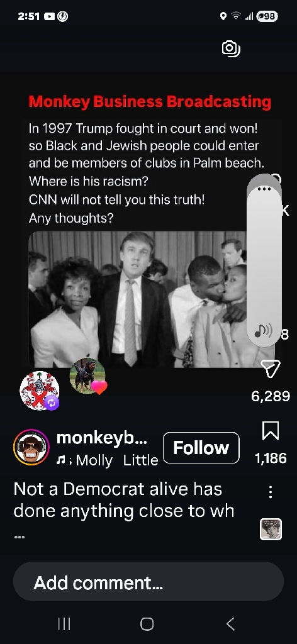Screen dimensions: 297x644
Task: Tap the Android back navigation arrow
Action: (230, 624)
